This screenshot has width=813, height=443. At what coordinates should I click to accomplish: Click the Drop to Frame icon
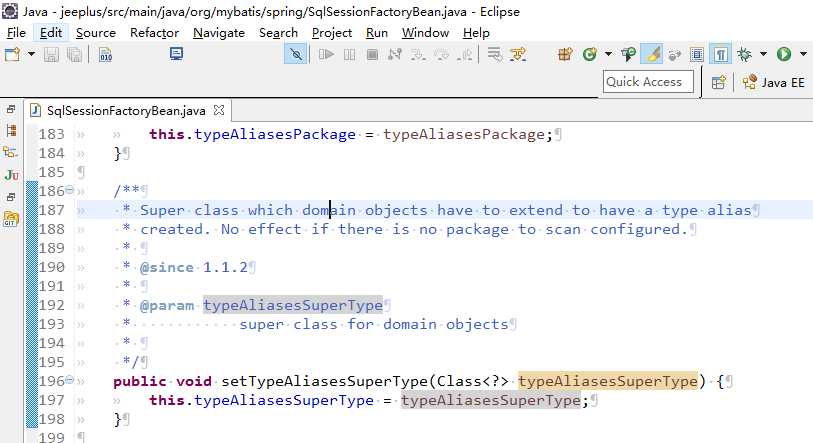[x=495, y=54]
